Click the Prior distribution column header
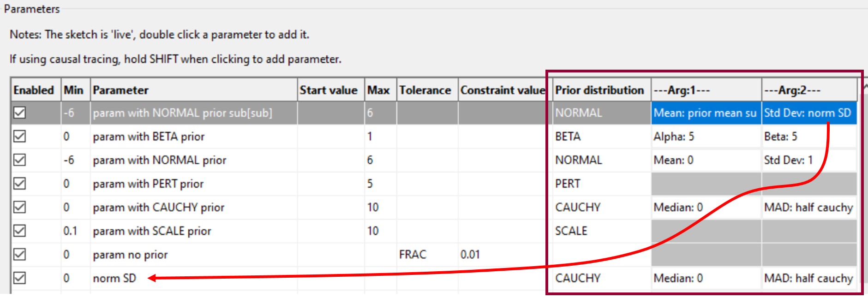This screenshot has width=868, height=298. pos(600,90)
